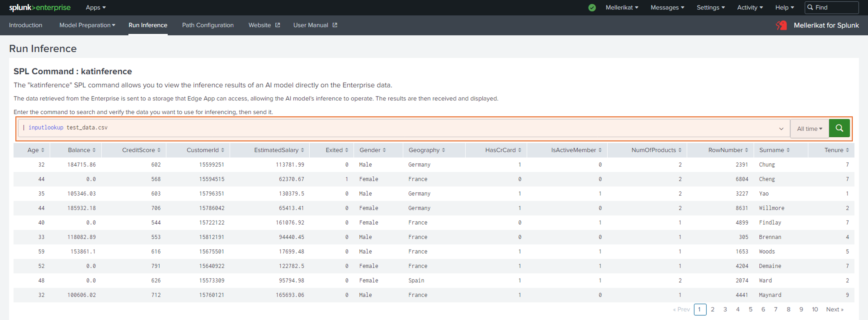Image resolution: width=868 pixels, height=320 pixels.
Task: Click the external link icon beside Website
Action: point(278,25)
